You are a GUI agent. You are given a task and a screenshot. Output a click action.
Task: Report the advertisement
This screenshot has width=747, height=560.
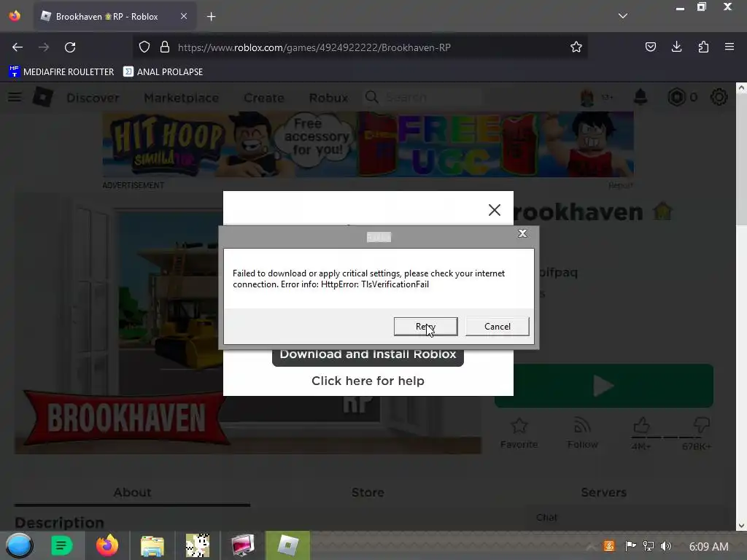[620, 185]
